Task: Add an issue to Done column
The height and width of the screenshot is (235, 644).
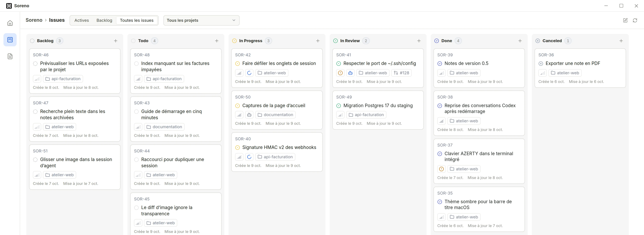Action: coord(520,41)
